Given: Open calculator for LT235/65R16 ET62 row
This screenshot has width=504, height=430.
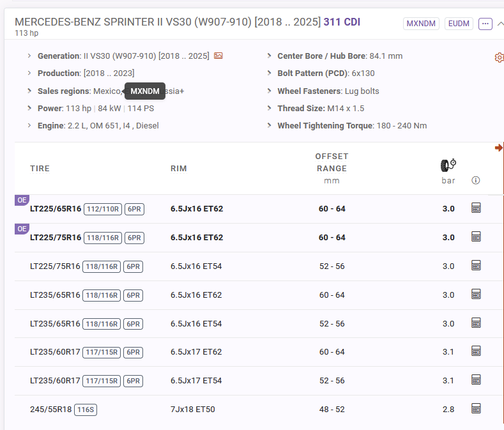Looking at the screenshot, I should tap(476, 294).
